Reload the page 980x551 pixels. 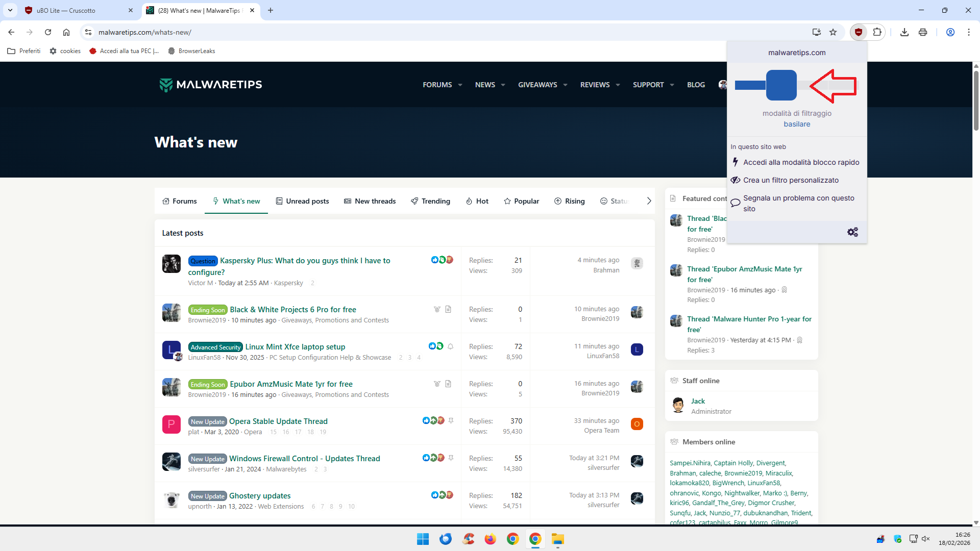(x=48, y=32)
